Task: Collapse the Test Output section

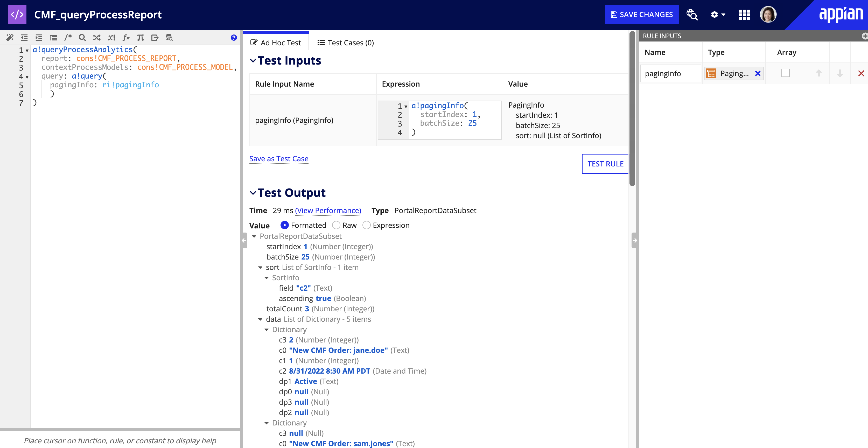Action: [253, 193]
